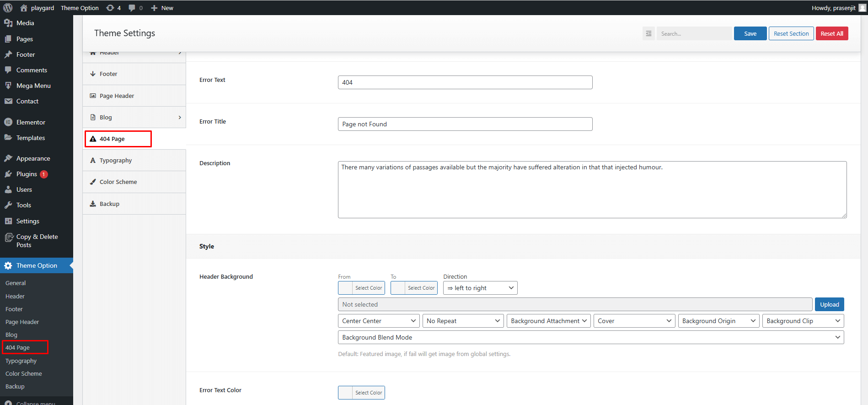Click the Not selected image path field
This screenshot has width=868, height=405.
(575, 304)
